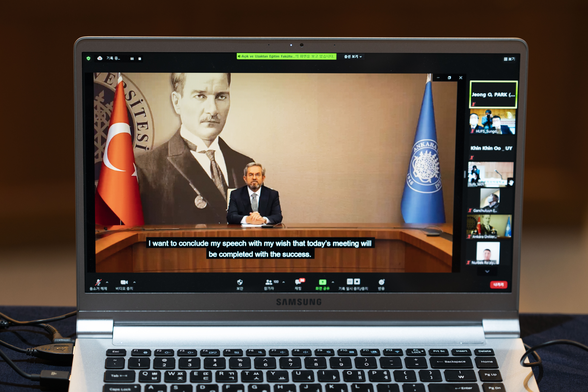
Task: Open audio options arrow beside microphone
Action: click(x=107, y=282)
